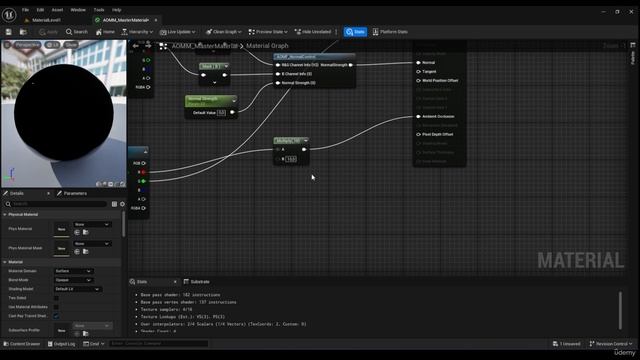Open the Perspective view mode dropdown
640x360 pixels.
point(27,44)
